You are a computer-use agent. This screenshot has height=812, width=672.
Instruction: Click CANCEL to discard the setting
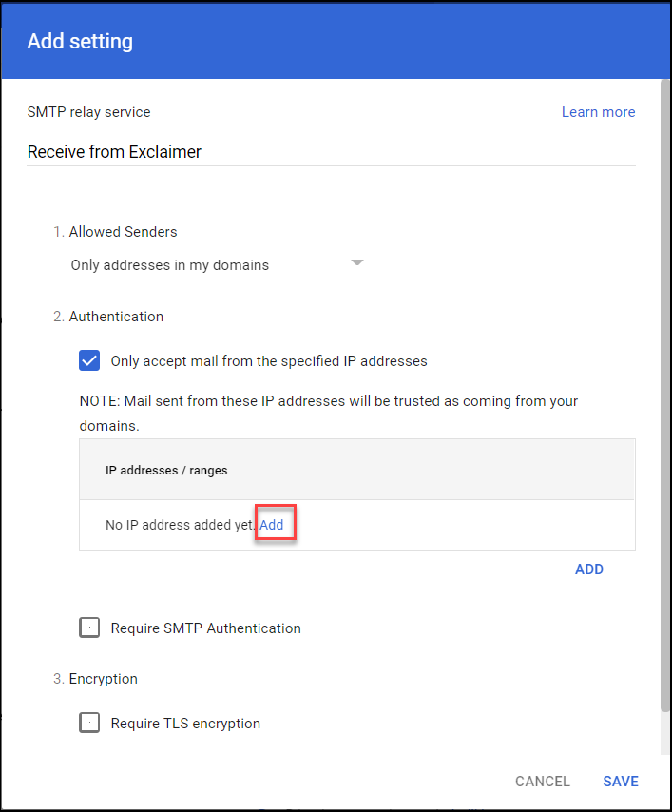(x=542, y=782)
